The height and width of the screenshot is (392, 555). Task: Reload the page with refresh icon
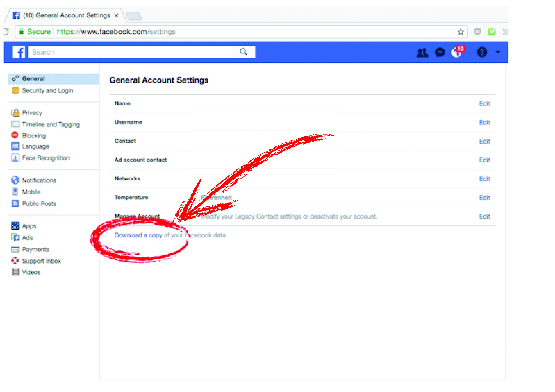[6, 32]
